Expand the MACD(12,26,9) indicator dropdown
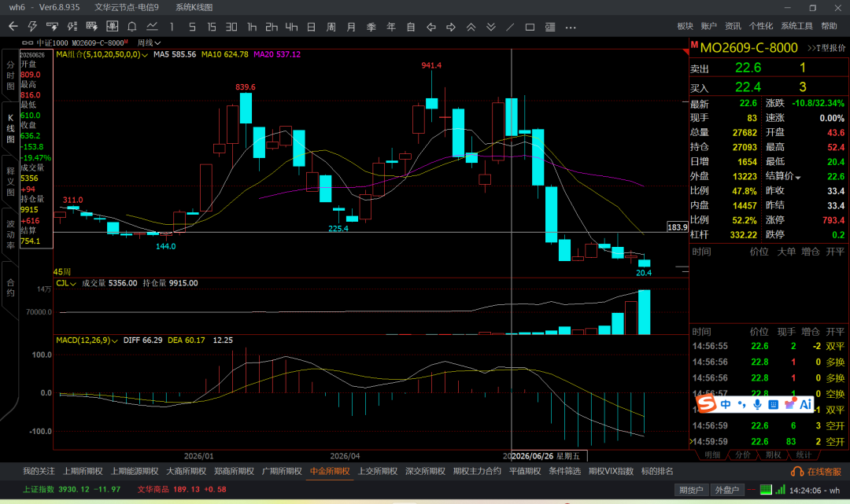 (87, 340)
